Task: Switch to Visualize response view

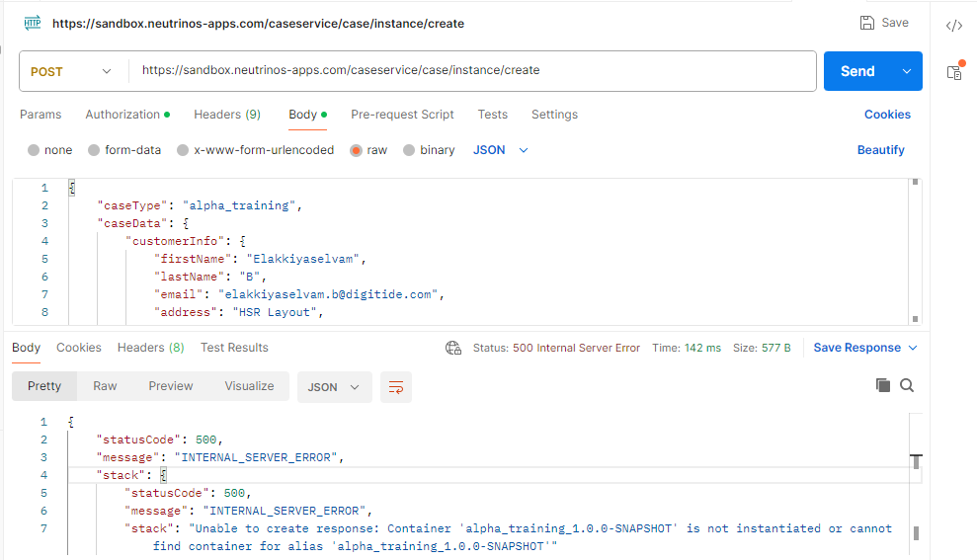Action: (x=249, y=386)
